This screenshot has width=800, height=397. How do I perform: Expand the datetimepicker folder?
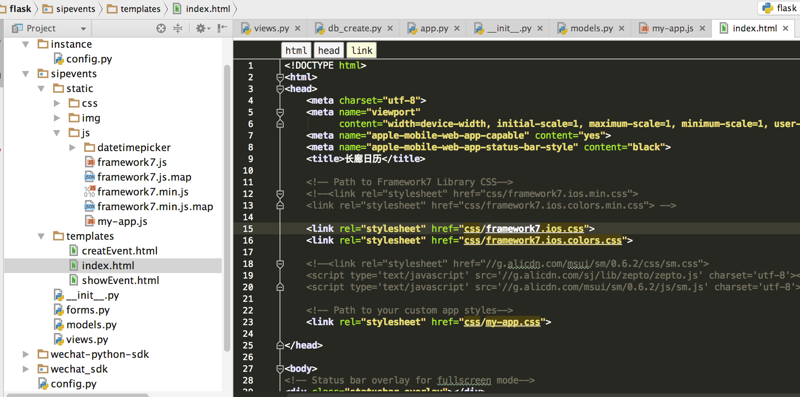(72, 147)
